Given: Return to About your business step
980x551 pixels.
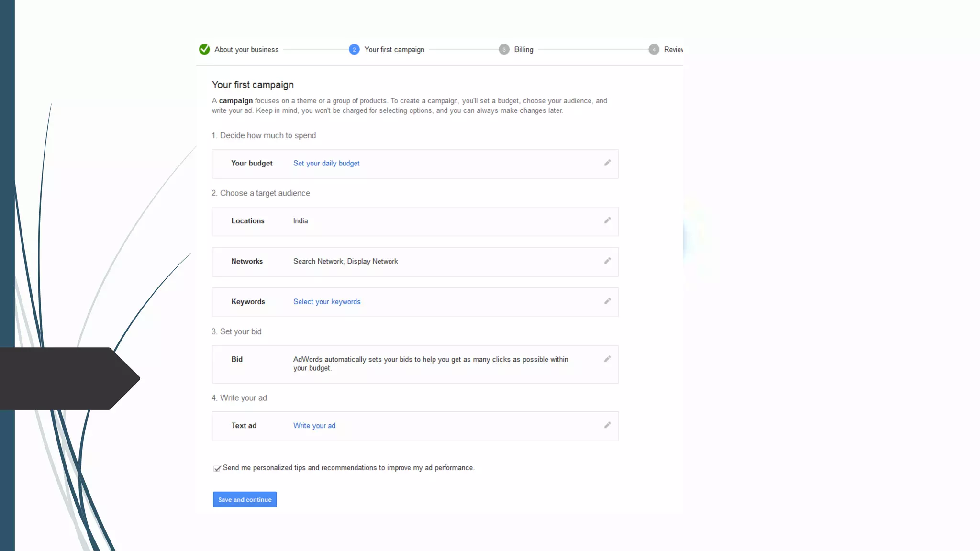Looking at the screenshot, I should pyautogui.click(x=246, y=50).
